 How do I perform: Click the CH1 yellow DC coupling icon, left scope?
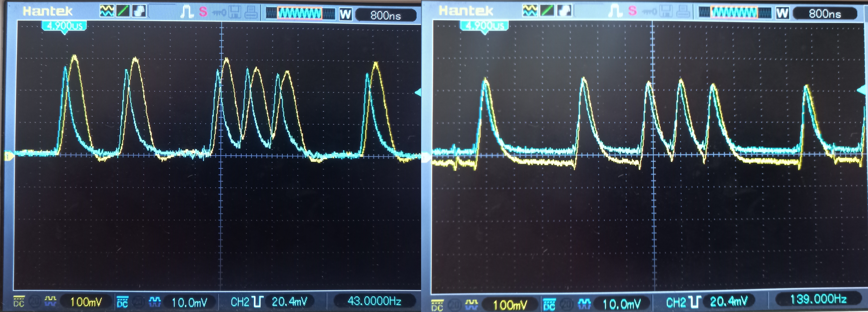coord(19,301)
